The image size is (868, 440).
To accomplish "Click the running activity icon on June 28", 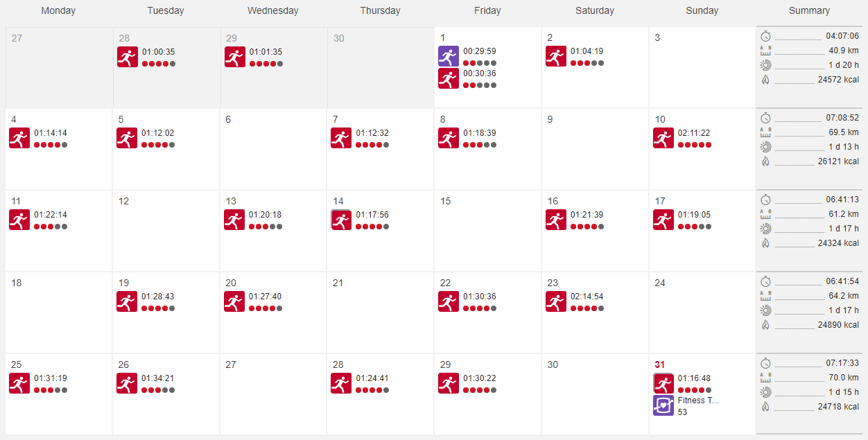I will [128, 56].
